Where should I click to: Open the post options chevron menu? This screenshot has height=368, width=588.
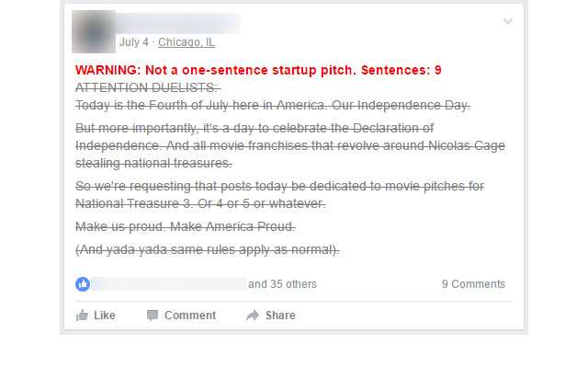(508, 22)
